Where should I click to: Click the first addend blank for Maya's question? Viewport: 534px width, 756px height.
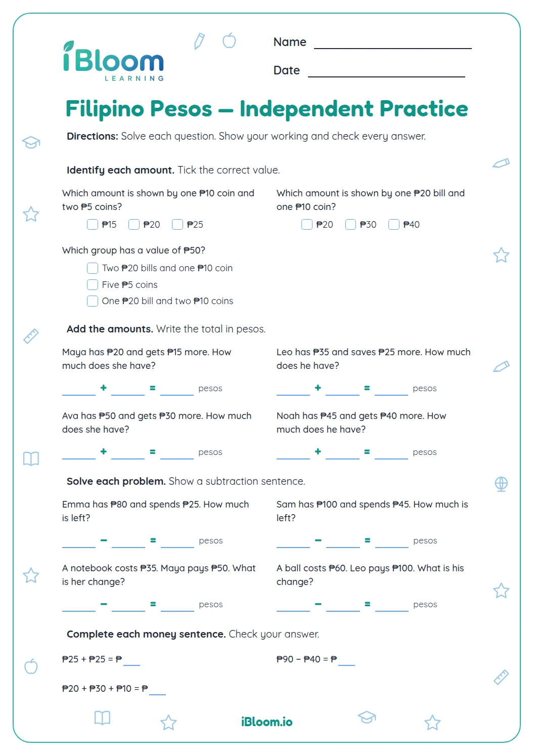click(79, 389)
